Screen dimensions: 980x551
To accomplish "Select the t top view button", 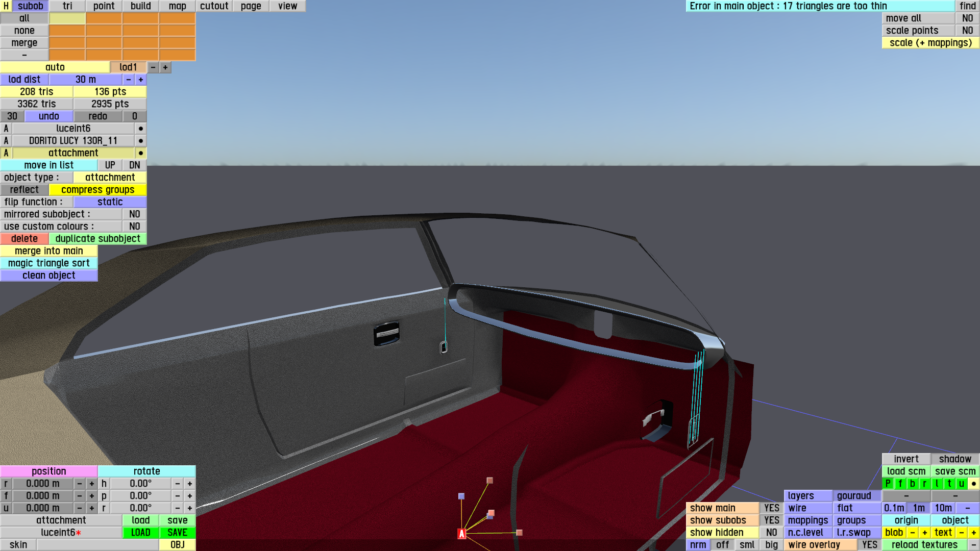I will (949, 484).
